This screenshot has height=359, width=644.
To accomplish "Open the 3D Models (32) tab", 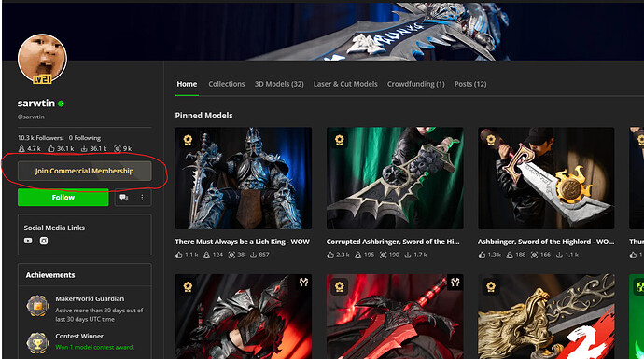I will pyautogui.click(x=279, y=84).
